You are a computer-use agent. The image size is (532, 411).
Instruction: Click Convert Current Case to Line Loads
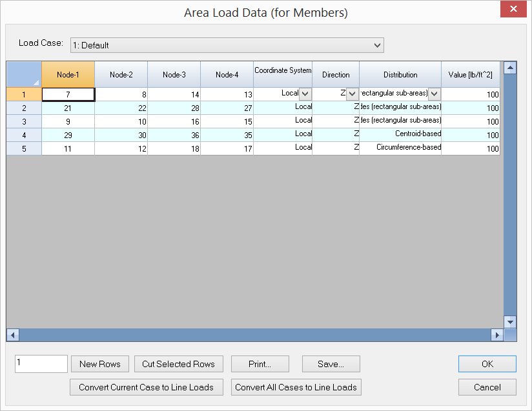146,387
